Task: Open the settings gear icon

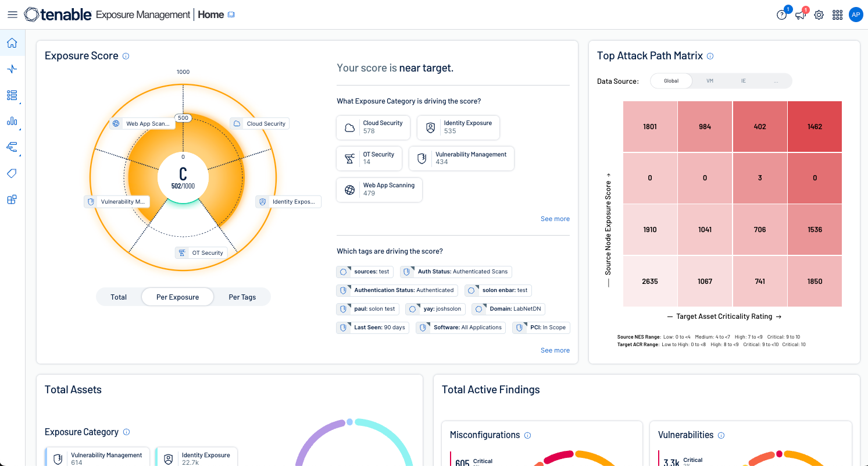Action: (x=819, y=15)
